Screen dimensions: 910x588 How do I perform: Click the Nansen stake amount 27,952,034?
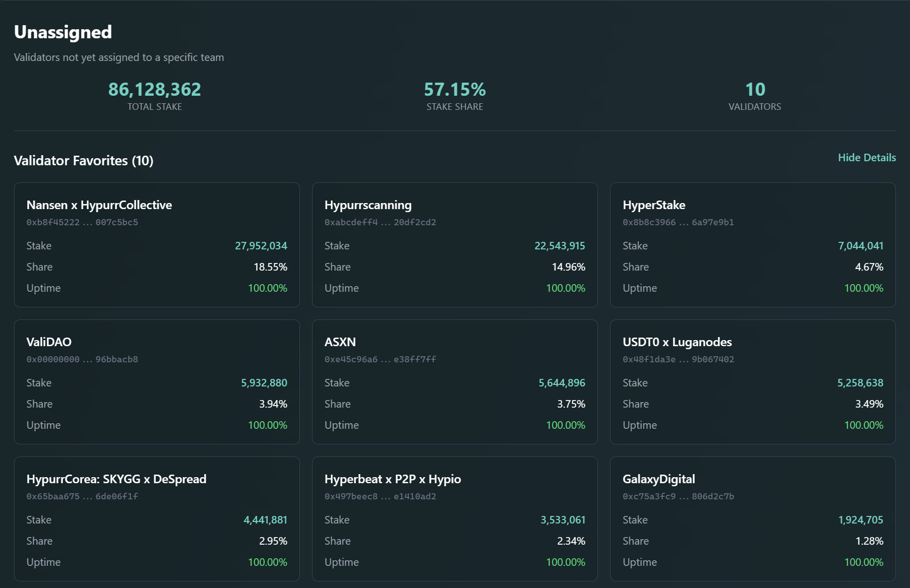pos(261,246)
